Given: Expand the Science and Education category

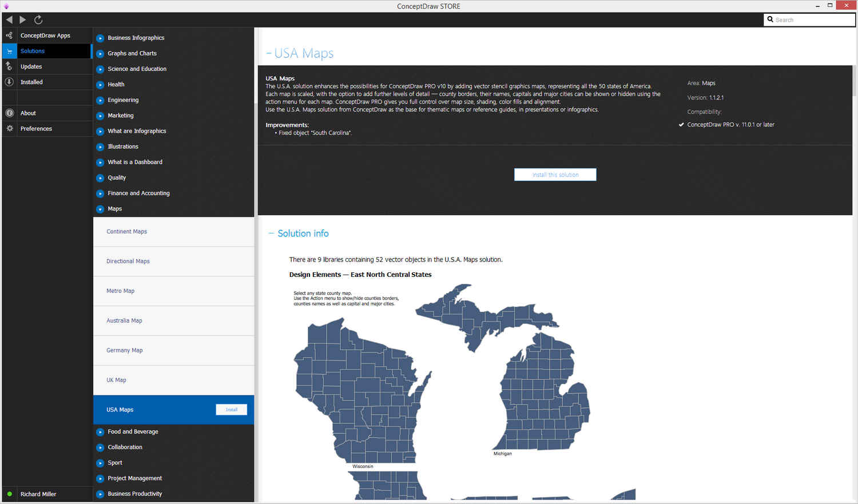Looking at the screenshot, I should click(100, 69).
